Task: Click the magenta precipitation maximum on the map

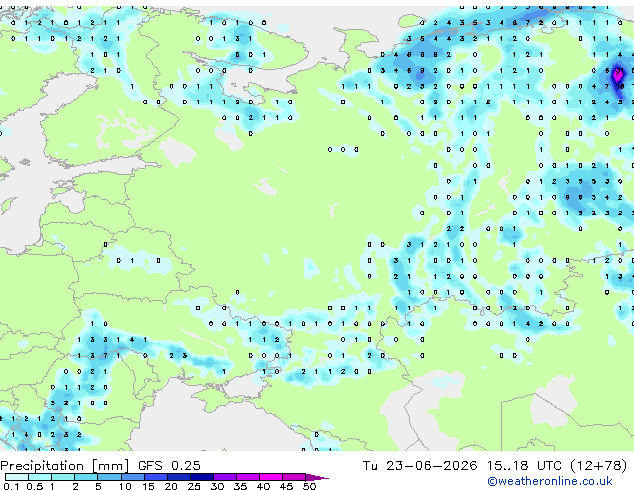Action: [617, 74]
